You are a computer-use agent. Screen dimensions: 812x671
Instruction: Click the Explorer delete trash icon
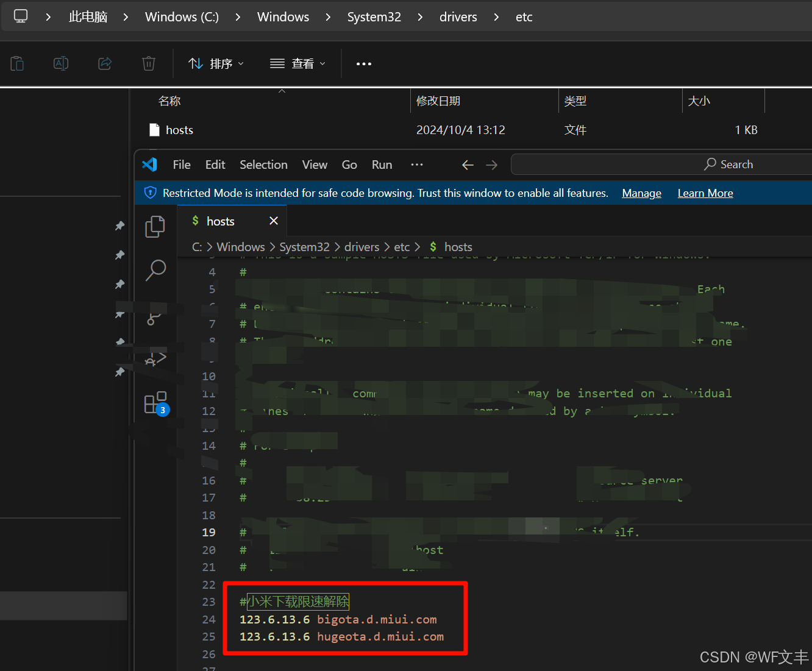click(x=149, y=63)
